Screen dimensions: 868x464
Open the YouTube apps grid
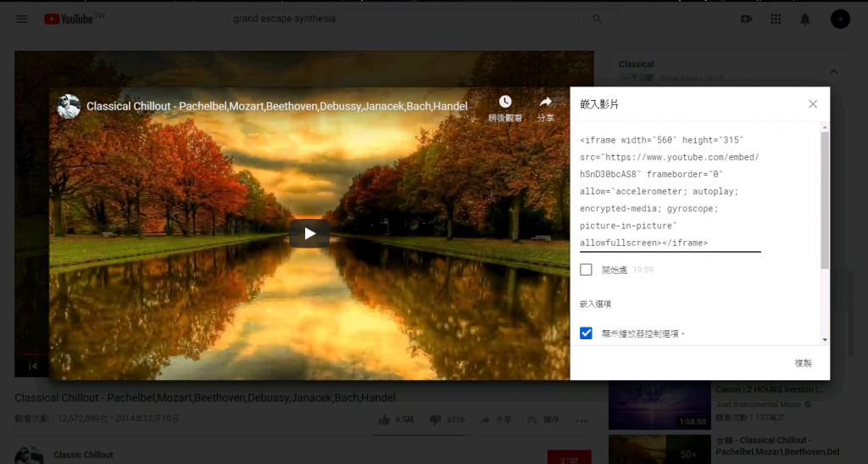pyautogui.click(x=776, y=19)
